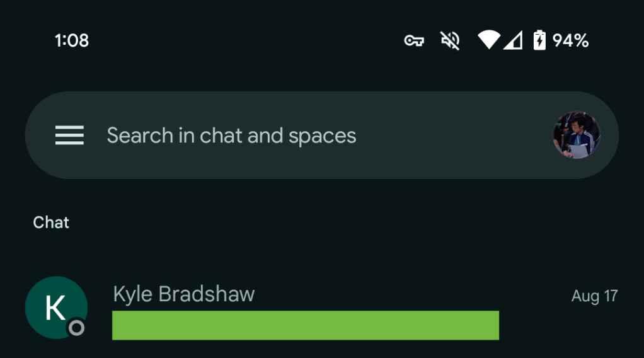Collapse the Chat section header
The width and height of the screenshot is (644, 358).
(x=51, y=222)
